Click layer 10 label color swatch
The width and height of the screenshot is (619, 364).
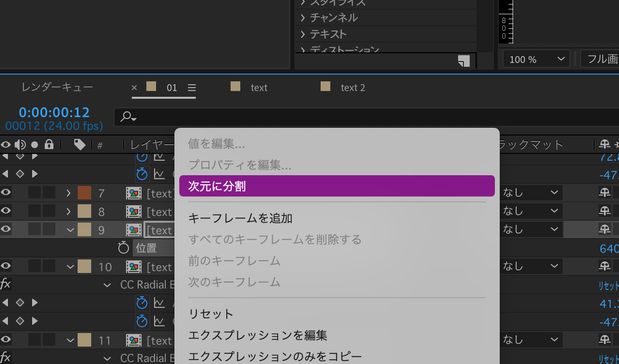tap(84, 266)
